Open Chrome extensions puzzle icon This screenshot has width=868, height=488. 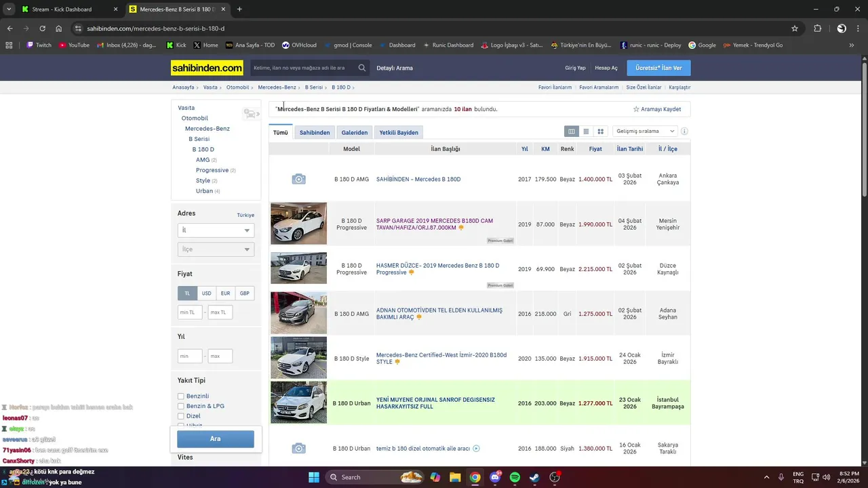817,28
